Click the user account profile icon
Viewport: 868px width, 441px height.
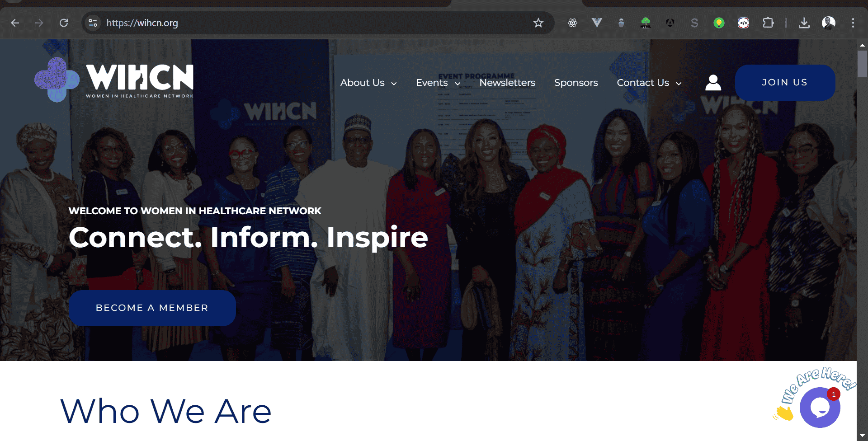tap(713, 83)
